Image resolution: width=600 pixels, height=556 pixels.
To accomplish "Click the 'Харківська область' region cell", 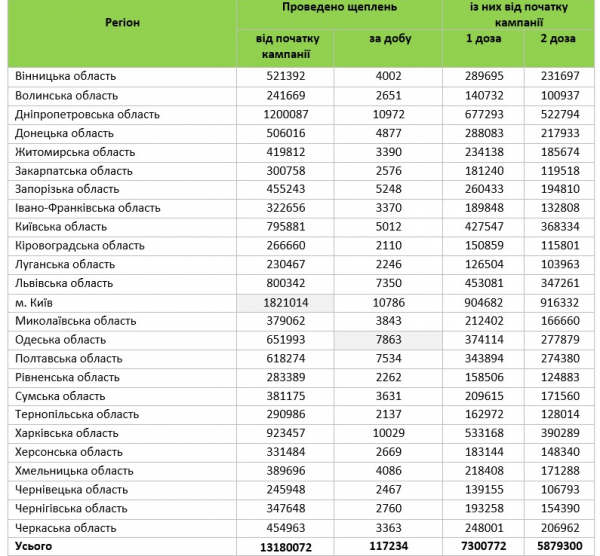I will 68,434.
